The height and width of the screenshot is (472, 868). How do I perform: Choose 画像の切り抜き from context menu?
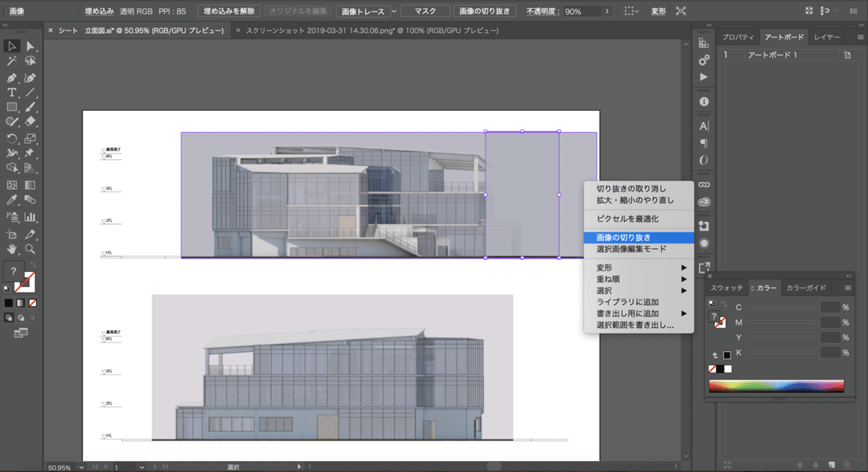pos(639,237)
